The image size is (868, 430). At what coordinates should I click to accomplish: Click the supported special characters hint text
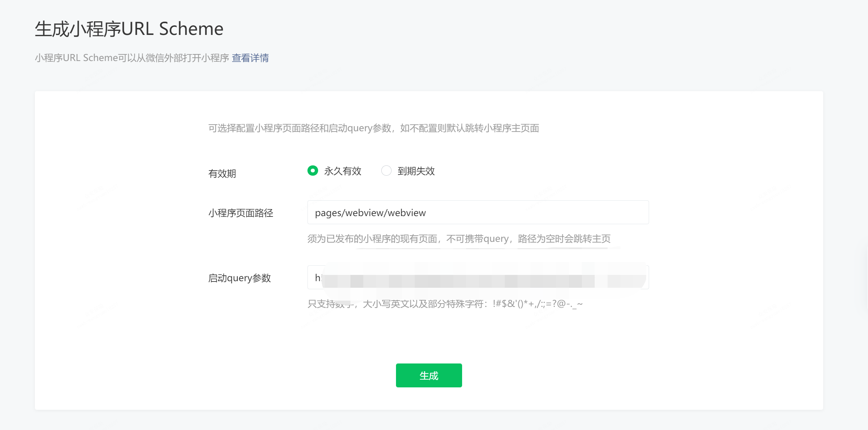(x=444, y=304)
